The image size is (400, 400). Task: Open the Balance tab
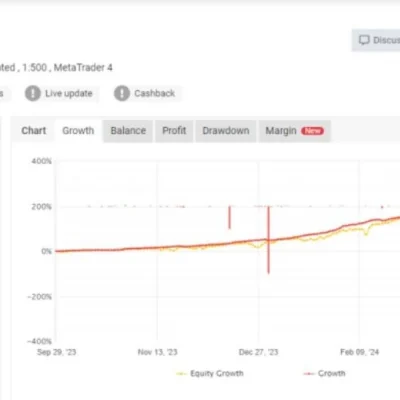point(128,131)
